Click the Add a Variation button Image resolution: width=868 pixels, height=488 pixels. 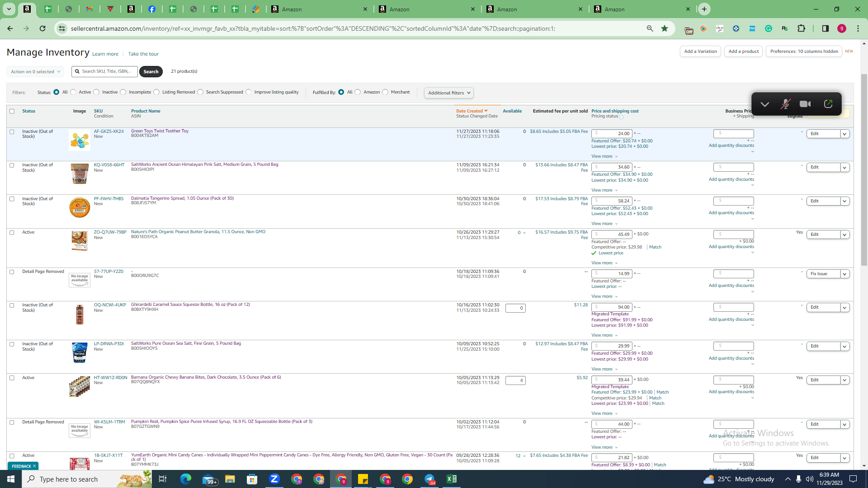[x=700, y=52]
